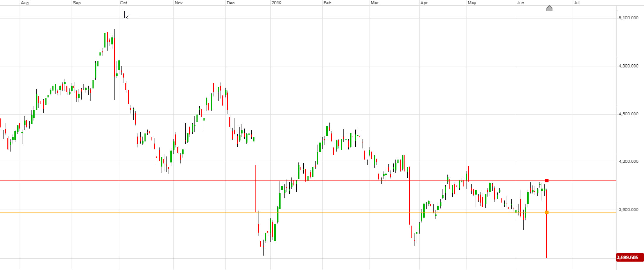
Task: Click the 4,200.000 price axis label
Action: click(x=628, y=162)
